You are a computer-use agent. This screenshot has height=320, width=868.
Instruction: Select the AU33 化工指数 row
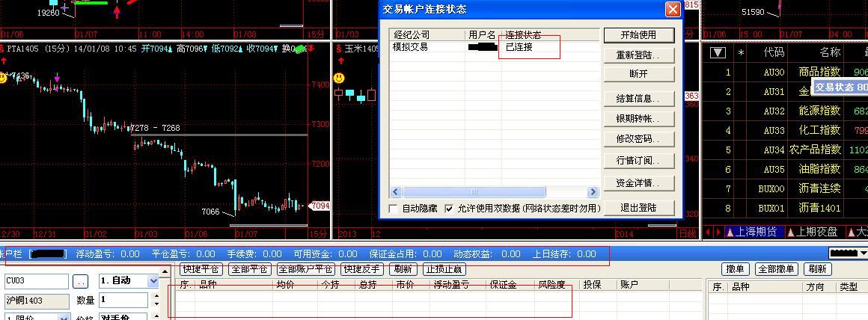tap(786, 130)
